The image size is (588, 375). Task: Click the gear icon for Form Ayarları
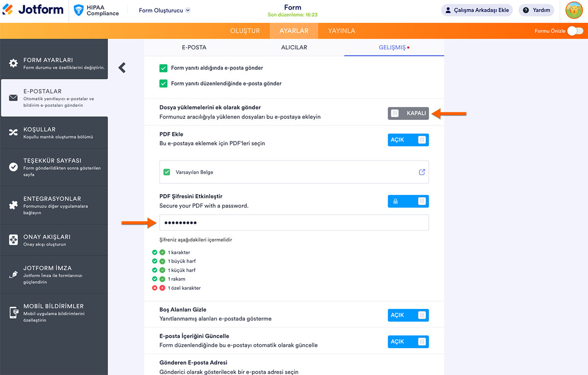click(x=14, y=64)
